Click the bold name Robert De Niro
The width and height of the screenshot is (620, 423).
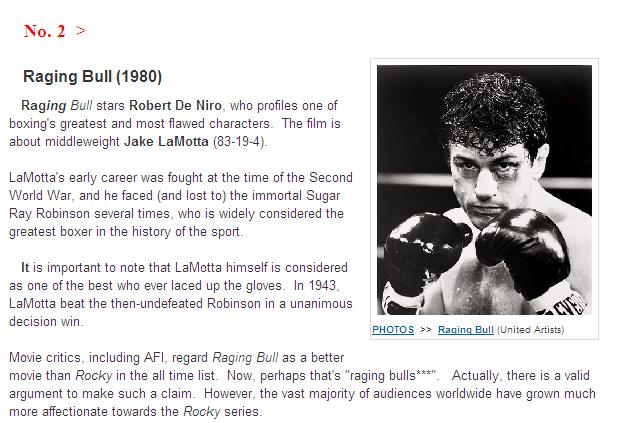coord(176,106)
